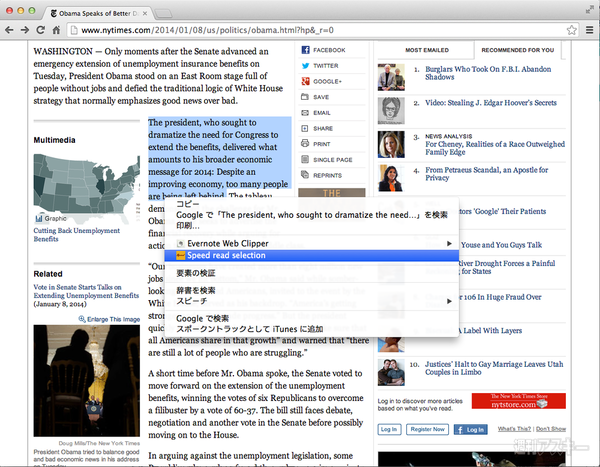Click the Facebook share icon

coord(305,50)
